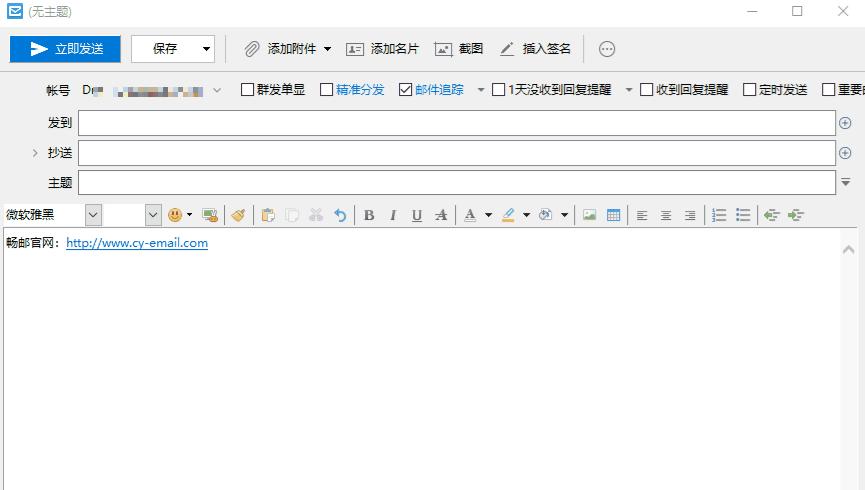Expand the 抄送 row chevron

point(35,153)
